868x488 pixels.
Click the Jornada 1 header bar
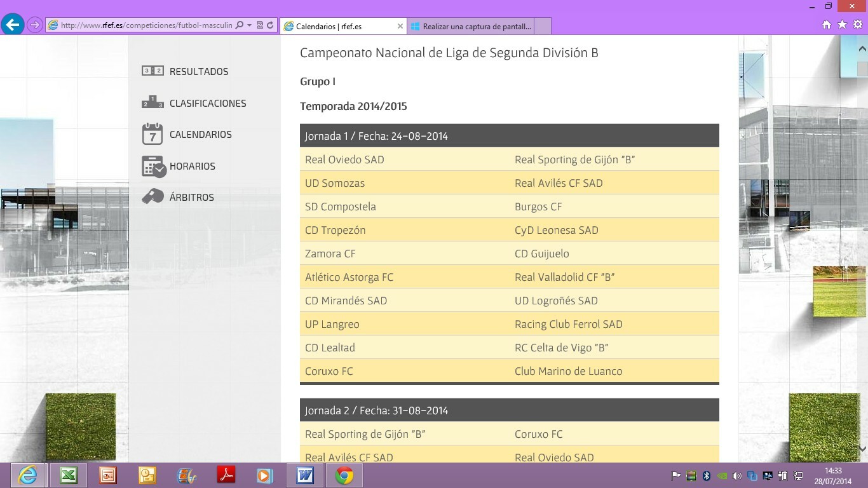(510, 136)
